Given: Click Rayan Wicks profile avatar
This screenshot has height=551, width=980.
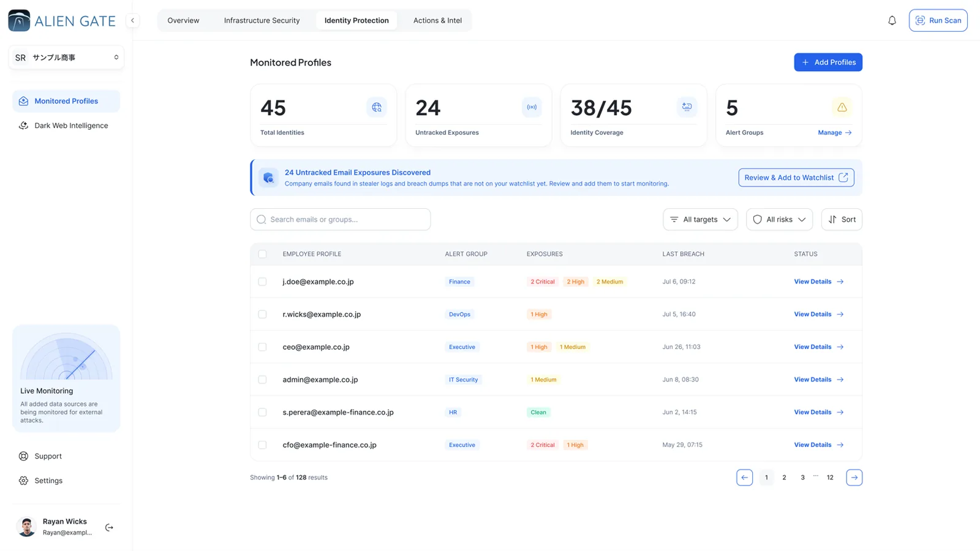Looking at the screenshot, I should click(26, 527).
